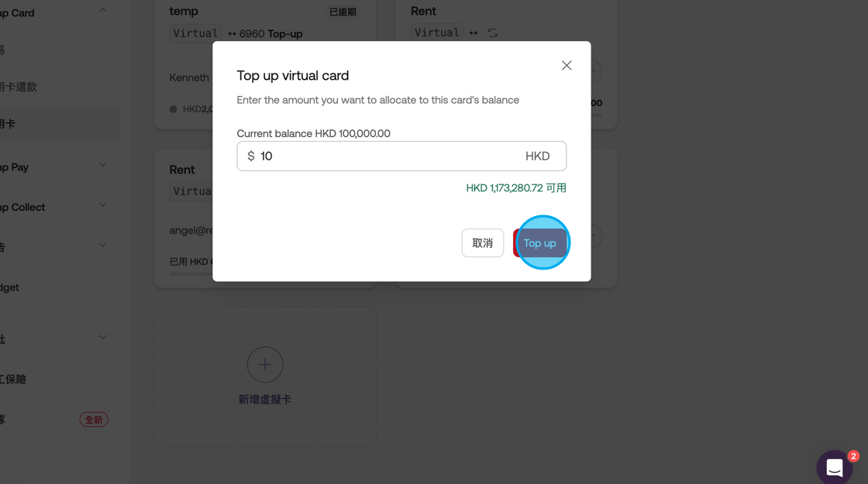Open the Budget sidebar item
Screen dimensions: 868x484
point(10,287)
